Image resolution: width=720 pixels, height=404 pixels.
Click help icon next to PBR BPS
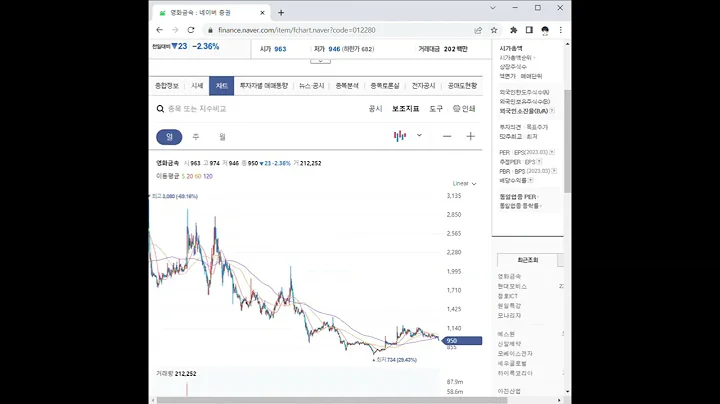554,171
